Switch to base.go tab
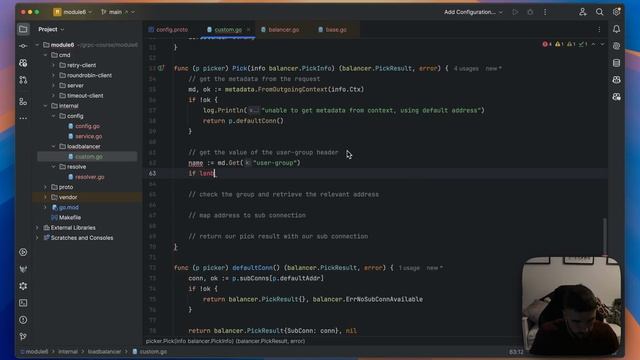 [x=332, y=30]
